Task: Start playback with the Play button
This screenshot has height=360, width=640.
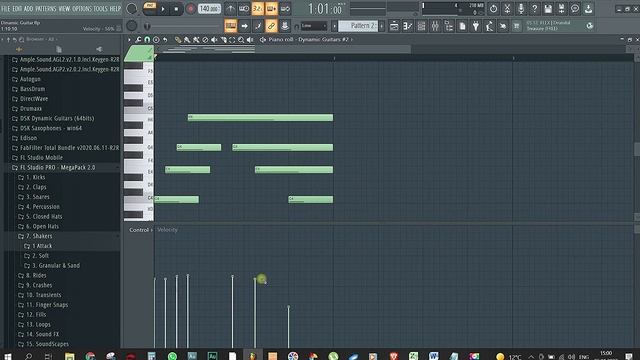Action: (163, 9)
